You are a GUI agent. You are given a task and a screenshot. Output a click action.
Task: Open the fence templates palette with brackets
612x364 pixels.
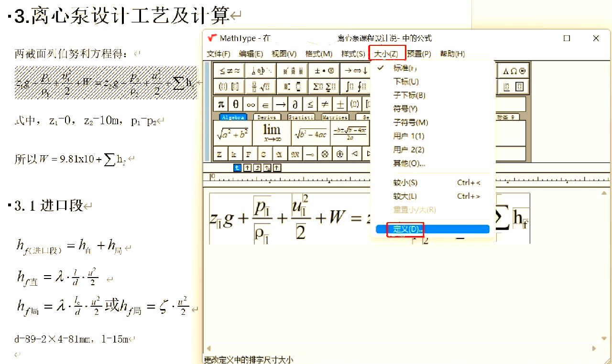click(x=229, y=86)
